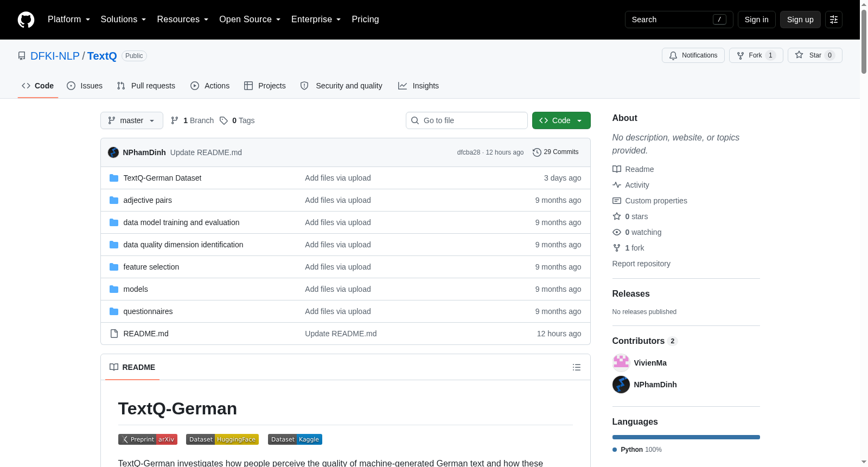Click NPhamDinh avatar in commit header

113,152
